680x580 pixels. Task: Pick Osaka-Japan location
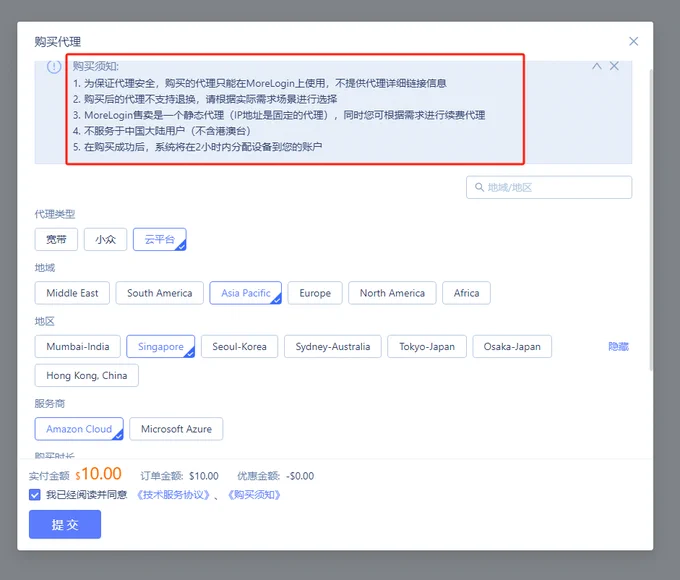tap(512, 346)
